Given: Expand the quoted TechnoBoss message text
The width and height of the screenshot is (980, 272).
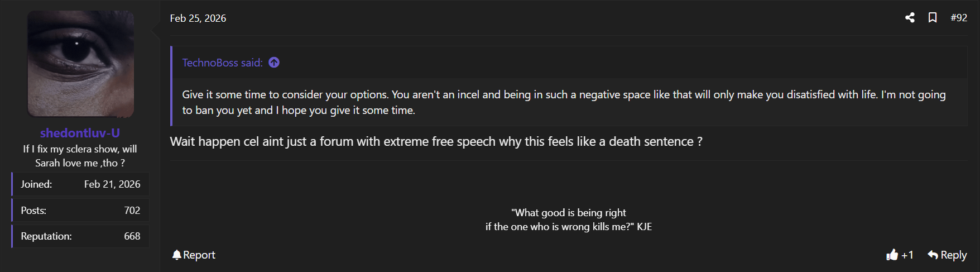Looking at the screenshot, I should (x=564, y=102).
